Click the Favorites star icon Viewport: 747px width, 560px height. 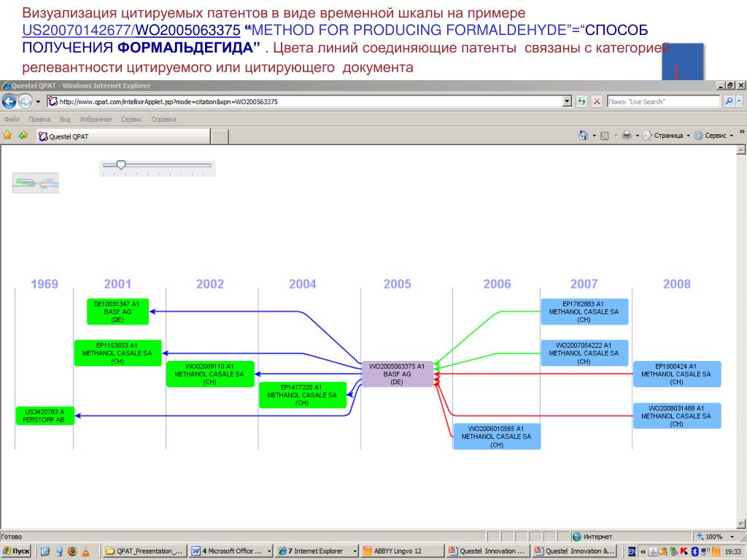pyautogui.click(x=7, y=136)
